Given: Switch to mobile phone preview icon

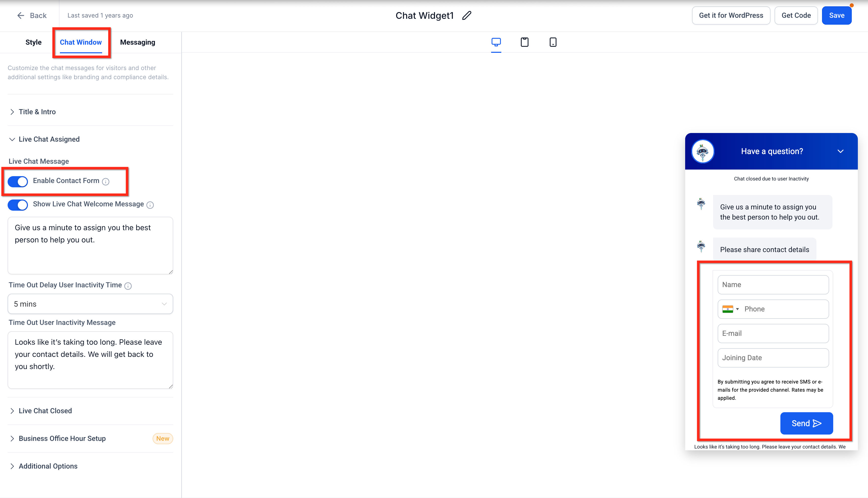Looking at the screenshot, I should coord(553,42).
